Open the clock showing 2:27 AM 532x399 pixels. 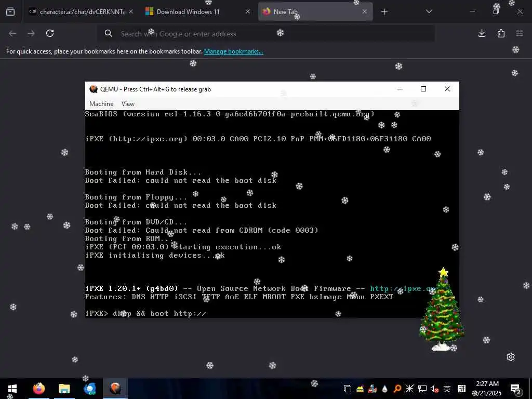(x=487, y=389)
